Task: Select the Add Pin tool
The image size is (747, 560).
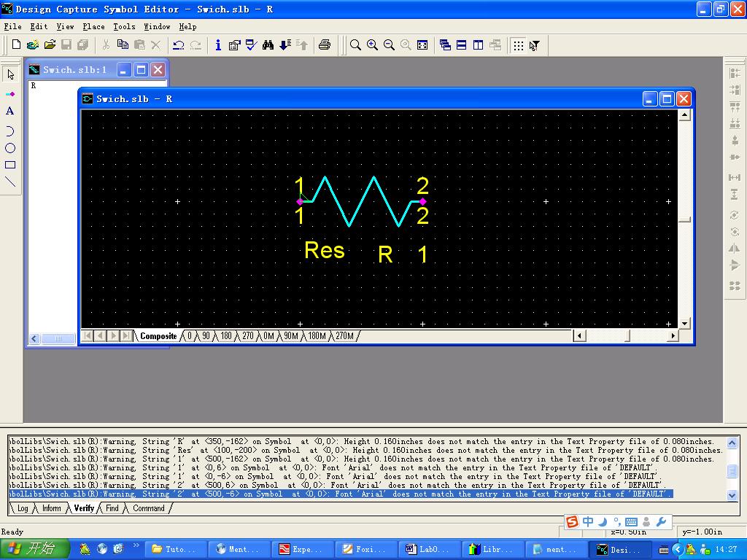Action: [10, 94]
